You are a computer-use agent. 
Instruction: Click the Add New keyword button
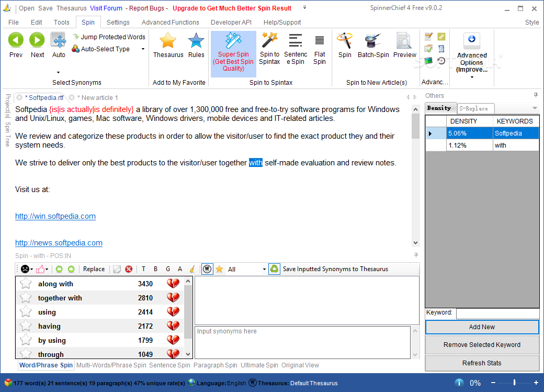pyautogui.click(x=482, y=327)
